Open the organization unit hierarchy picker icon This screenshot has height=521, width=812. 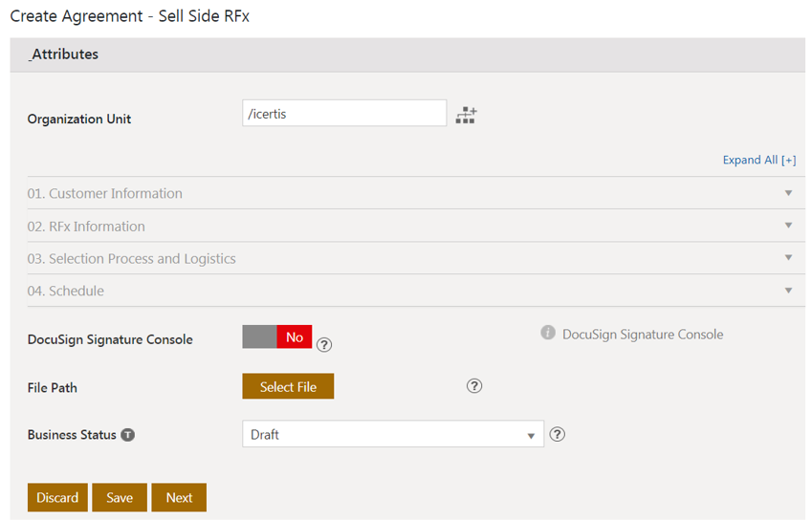466,116
